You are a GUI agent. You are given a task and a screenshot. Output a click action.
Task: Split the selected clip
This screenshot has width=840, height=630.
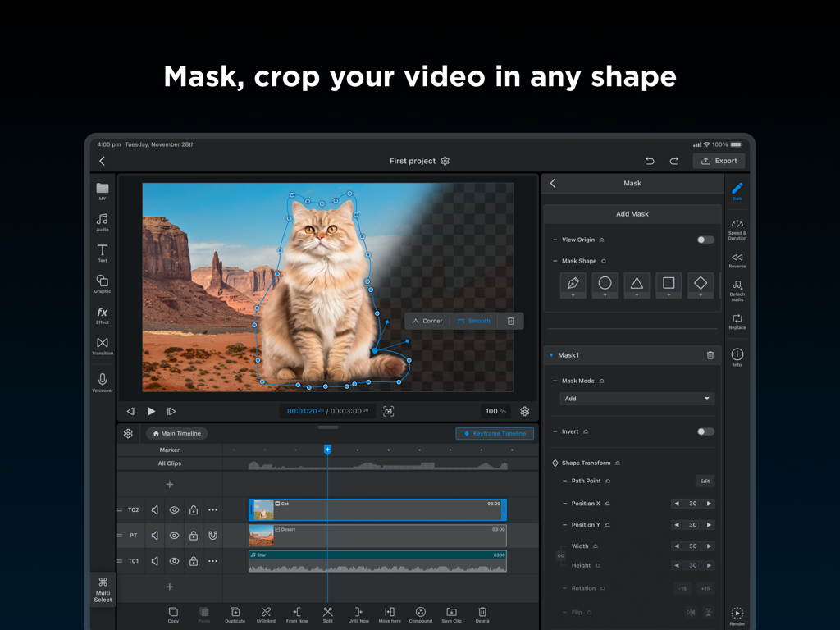[x=327, y=614]
